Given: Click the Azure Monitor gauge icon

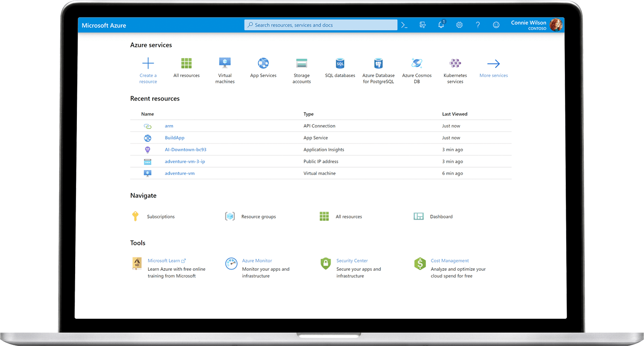Looking at the screenshot, I should coord(231,263).
